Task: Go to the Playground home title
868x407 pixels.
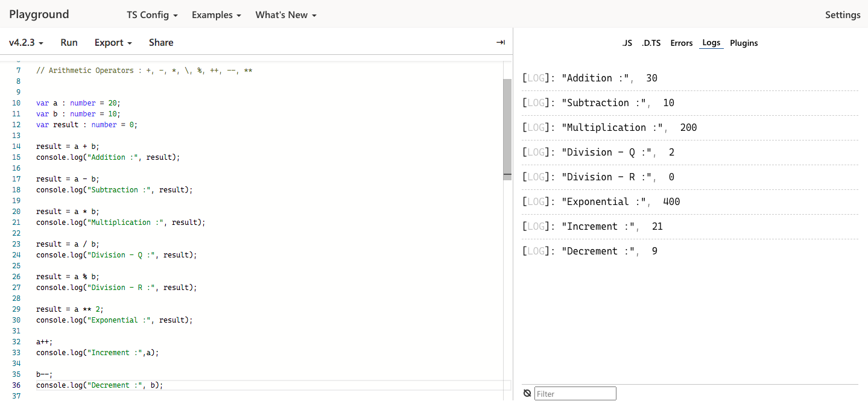Action: pos(39,14)
